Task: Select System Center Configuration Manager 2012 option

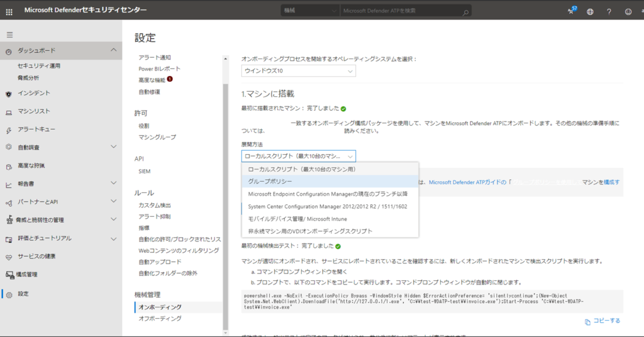Action: tap(330, 206)
